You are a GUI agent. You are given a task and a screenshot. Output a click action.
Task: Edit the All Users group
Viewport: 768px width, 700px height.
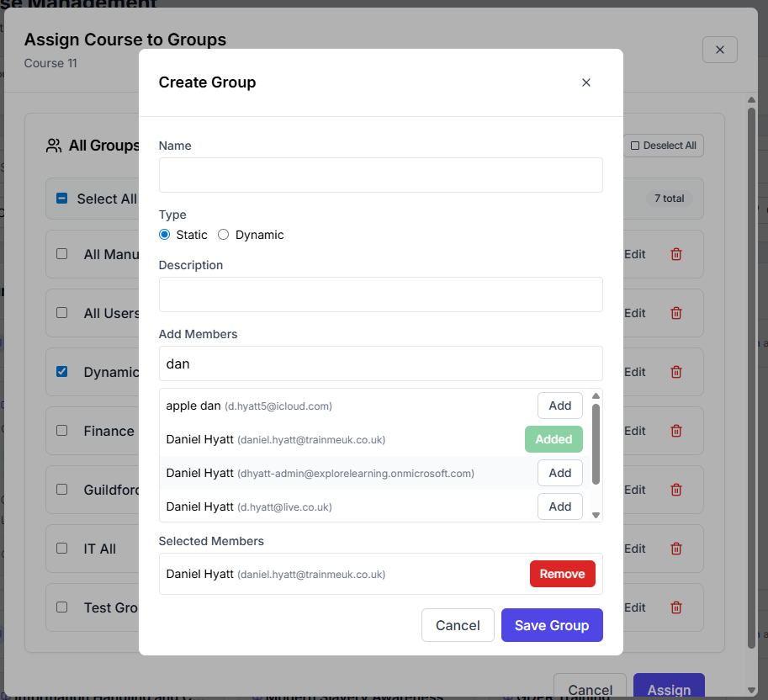point(634,313)
